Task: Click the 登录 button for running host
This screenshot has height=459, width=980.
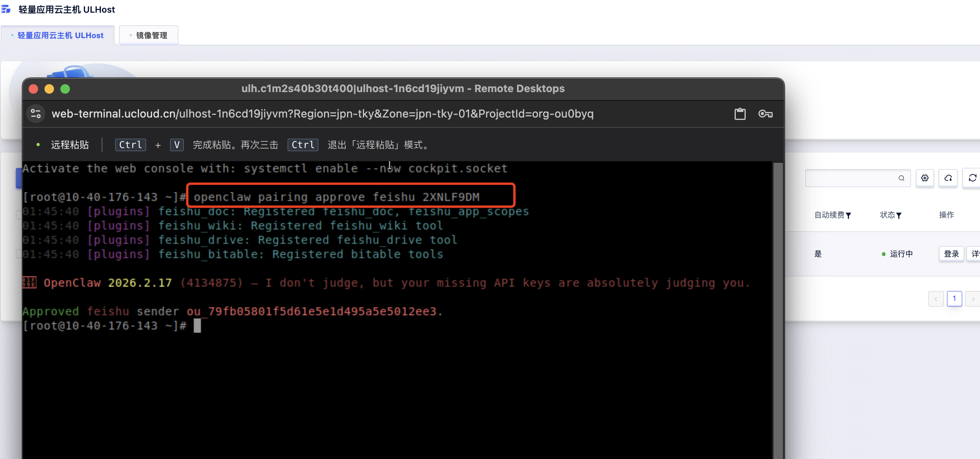Action: pyautogui.click(x=951, y=254)
